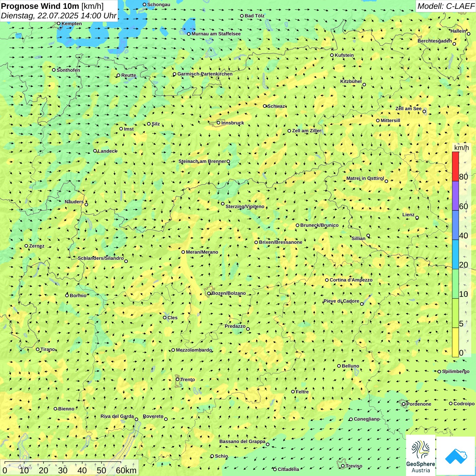Click the 'Bad Tölz' label
This screenshot has height=476, width=476.
click(254, 16)
